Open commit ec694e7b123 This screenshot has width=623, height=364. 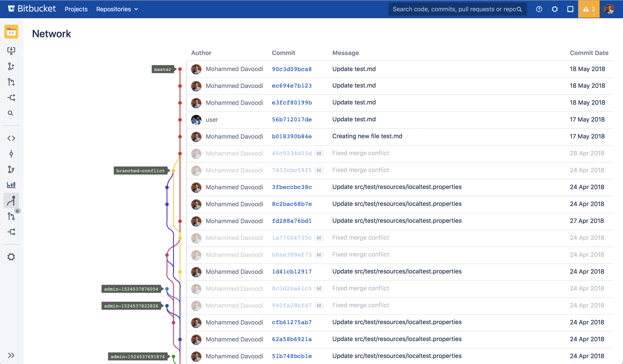click(x=292, y=86)
